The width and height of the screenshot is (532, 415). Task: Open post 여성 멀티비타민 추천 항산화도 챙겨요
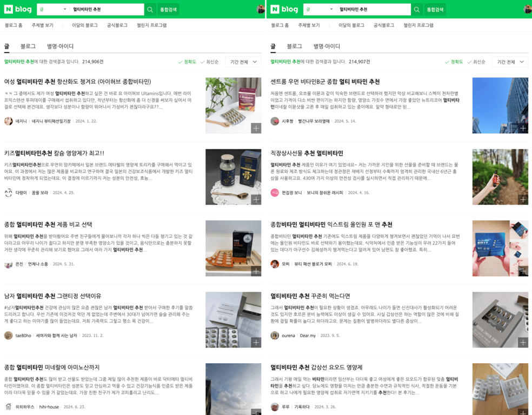[78, 82]
